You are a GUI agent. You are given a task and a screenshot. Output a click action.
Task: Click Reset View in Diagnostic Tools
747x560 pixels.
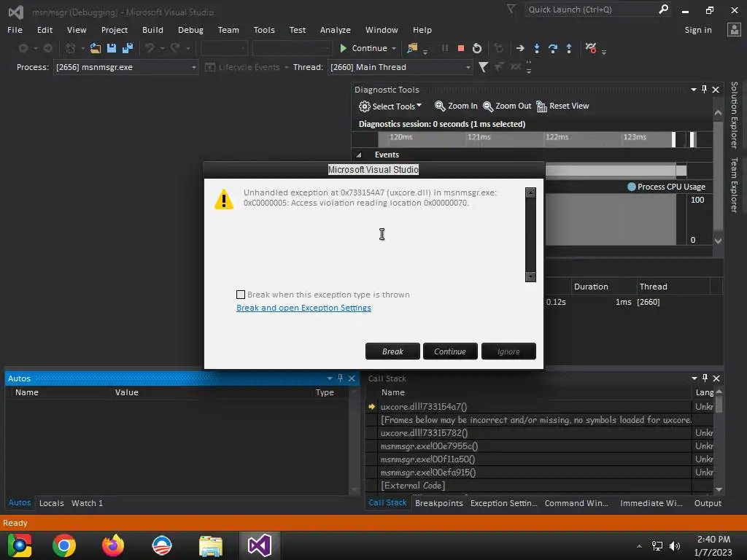(x=562, y=106)
